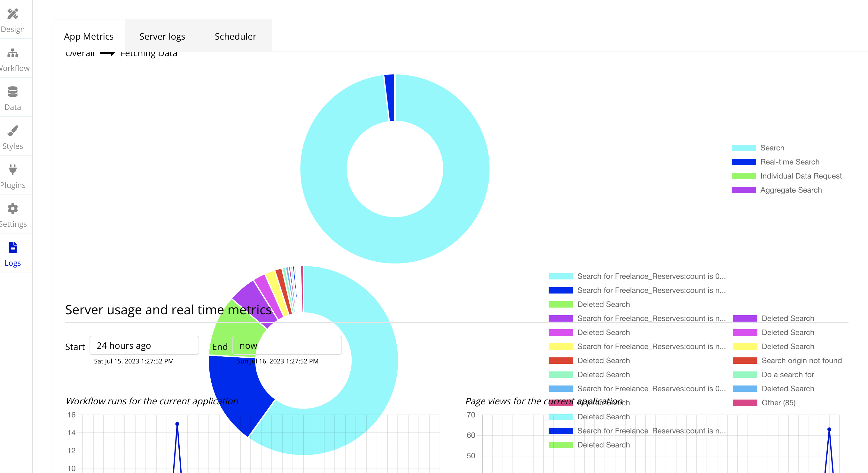Open the Styles brush icon

(13, 131)
